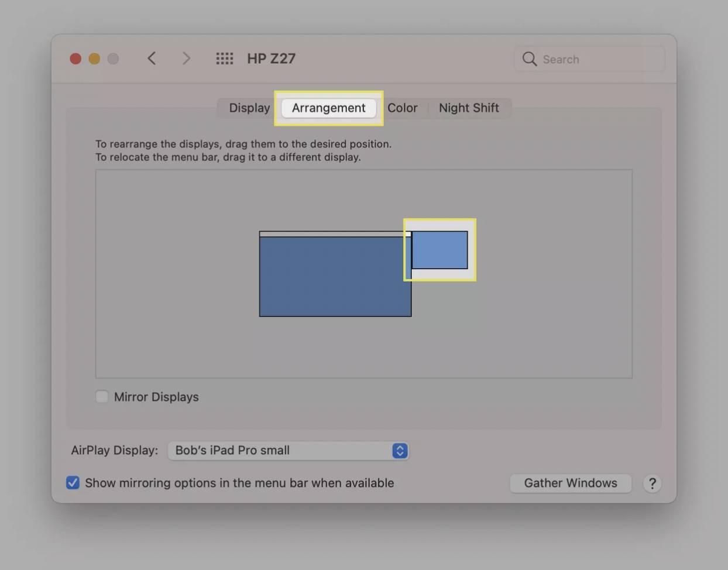
Task: Select the Arrangement tab
Action: (328, 108)
